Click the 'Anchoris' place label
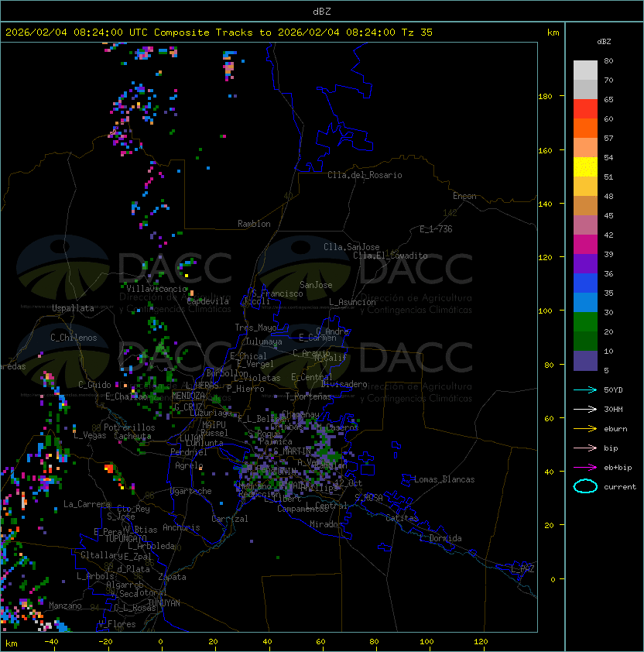The image size is (644, 652). coord(181,527)
